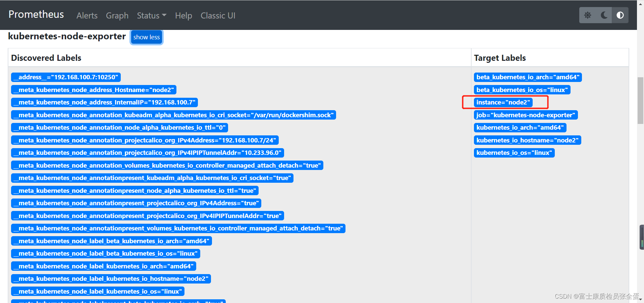Image resolution: width=644 pixels, height=303 pixels.
Task: Click the Prometheus brand logo link
Action: 36,14
